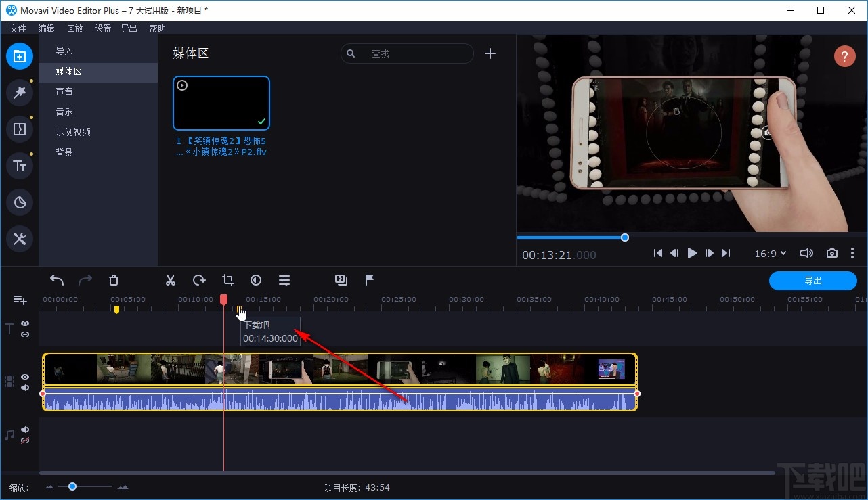
Task: Click the Add track icon
Action: point(20,300)
